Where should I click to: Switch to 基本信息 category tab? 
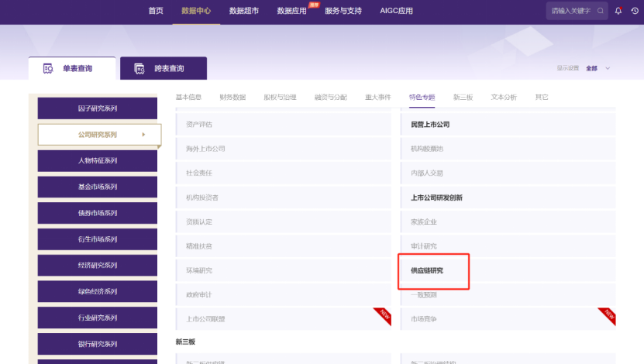tap(188, 98)
